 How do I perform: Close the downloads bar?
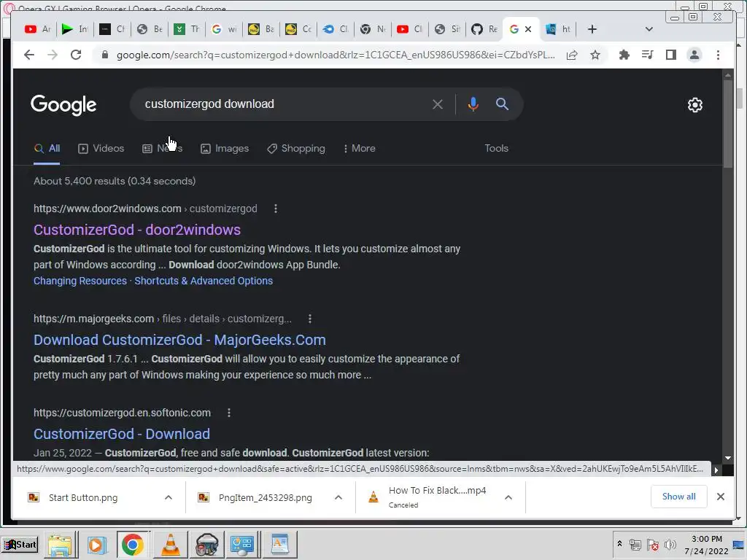pos(721,497)
